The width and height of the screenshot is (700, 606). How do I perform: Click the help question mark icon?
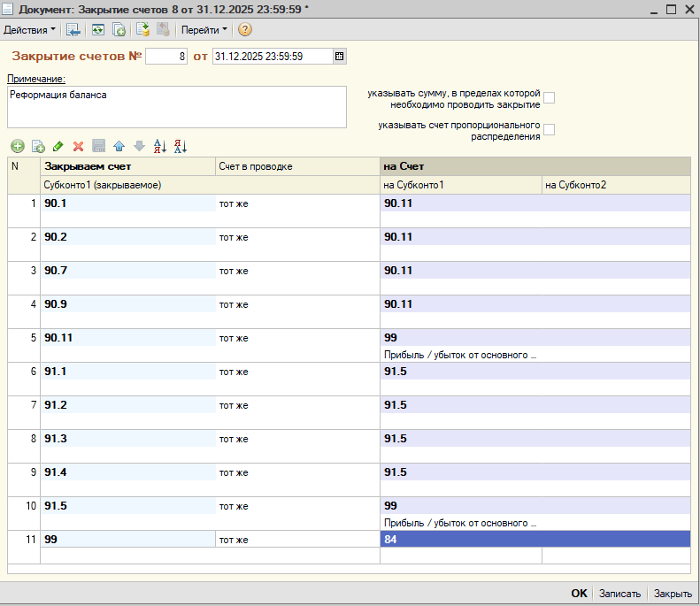click(x=244, y=29)
